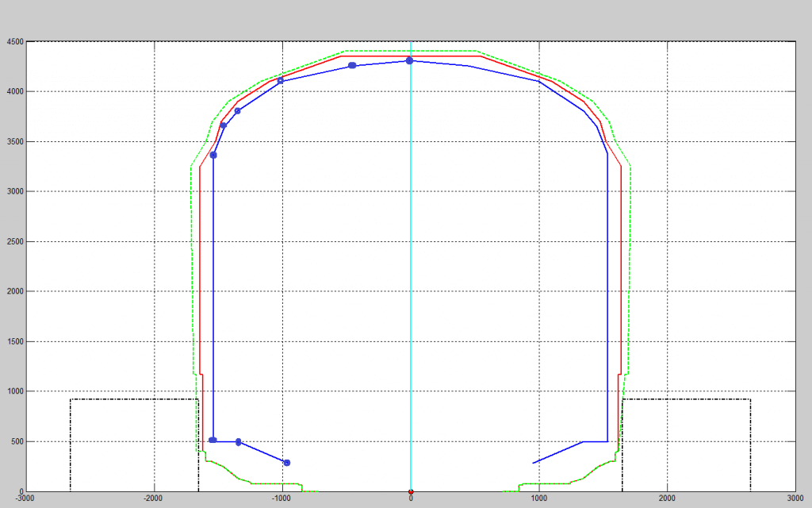Screen dimensions: 812x508
Task: Click the blue marker at the profile apex
Action: point(409,60)
